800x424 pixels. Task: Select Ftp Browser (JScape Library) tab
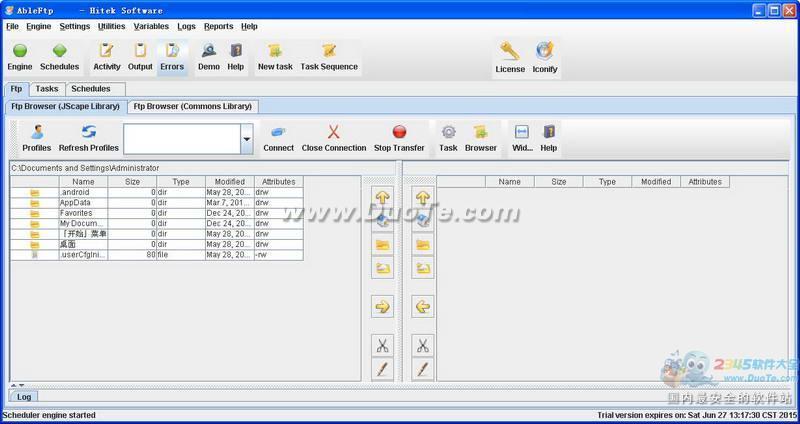click(65, 107)
